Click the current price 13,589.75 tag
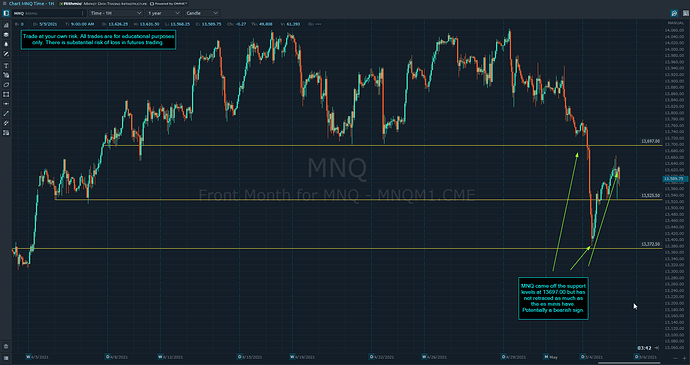 [x=674, y=179]
